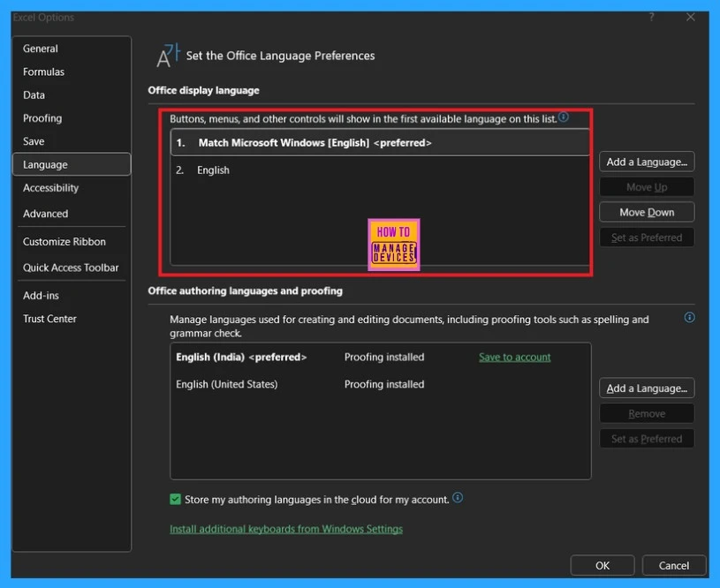This screenshot has width=720, height=588.
Task: Click the Save to account link
Action: pos(514,357)
